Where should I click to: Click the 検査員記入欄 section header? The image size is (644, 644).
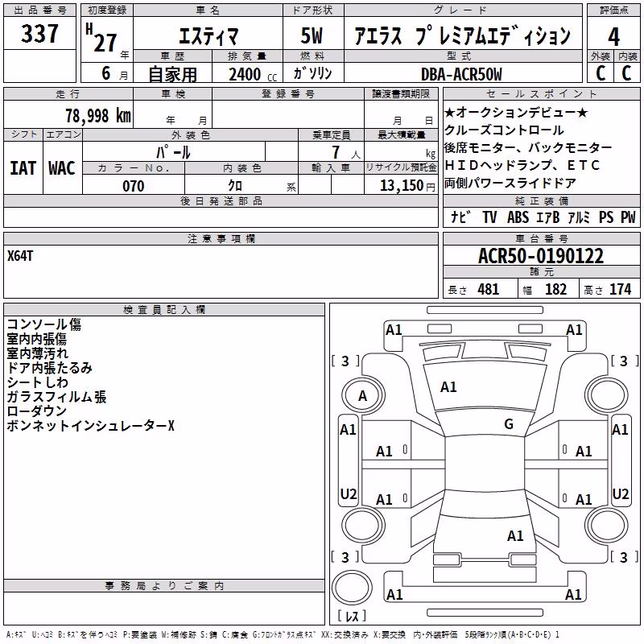click(x=164, y=310)
